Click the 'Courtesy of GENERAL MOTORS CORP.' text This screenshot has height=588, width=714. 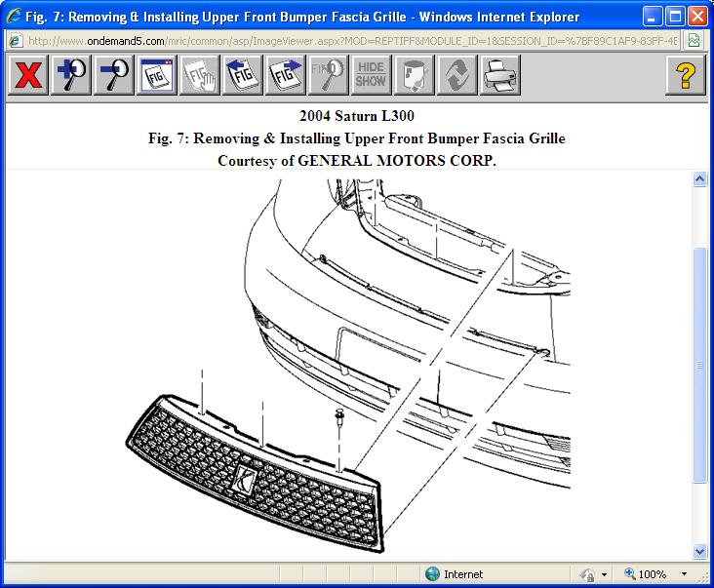(x=357, y=161)
